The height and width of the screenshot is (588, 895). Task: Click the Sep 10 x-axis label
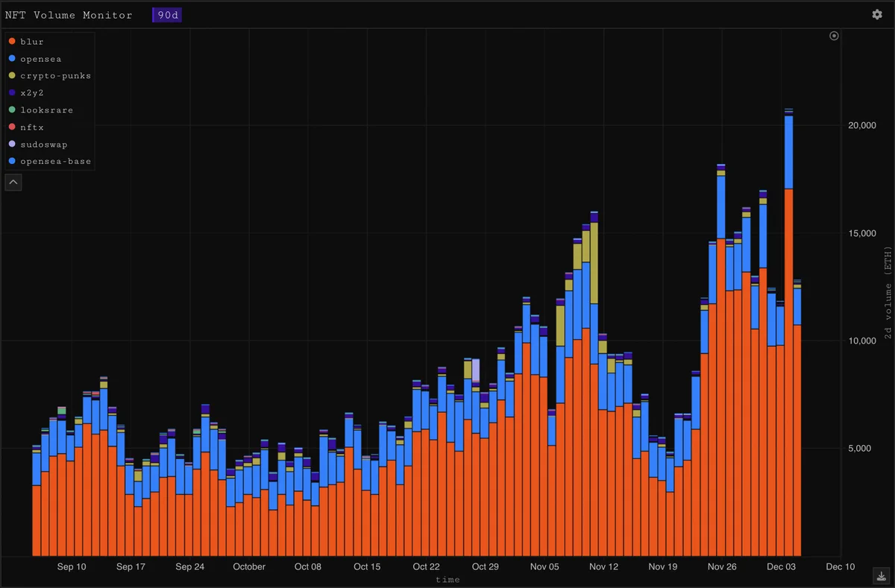tap(72, 567)
